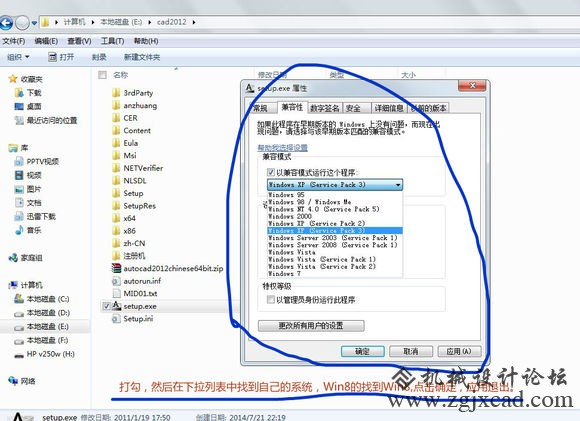Open the MID01.txt file icon

click(x=117, y=293)
